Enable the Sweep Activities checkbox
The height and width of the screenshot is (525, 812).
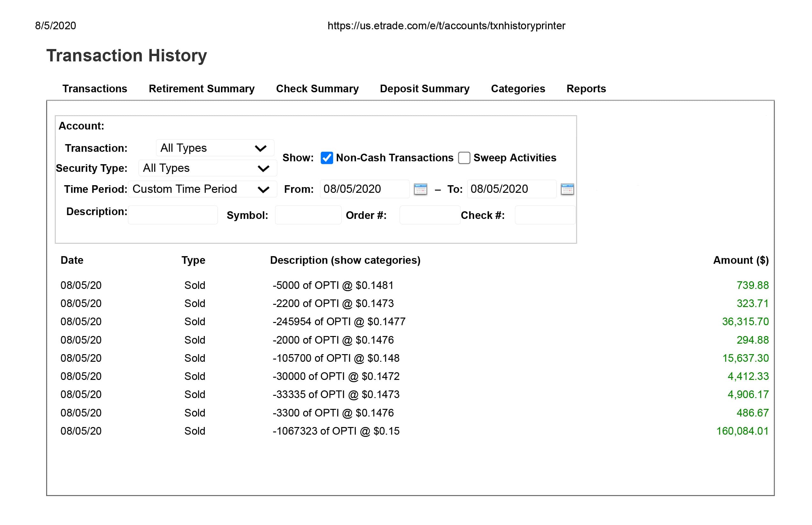click(464, 158)
